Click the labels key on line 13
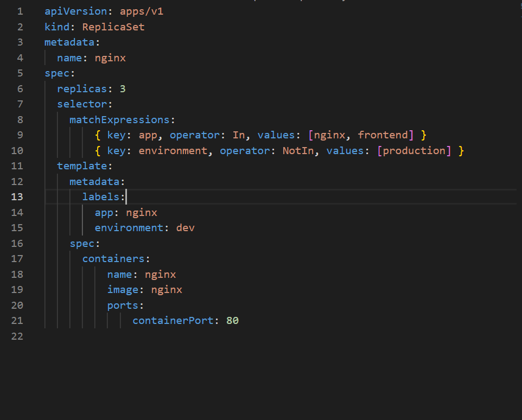This screenshot has height=420, width=522. click(100, 197)
